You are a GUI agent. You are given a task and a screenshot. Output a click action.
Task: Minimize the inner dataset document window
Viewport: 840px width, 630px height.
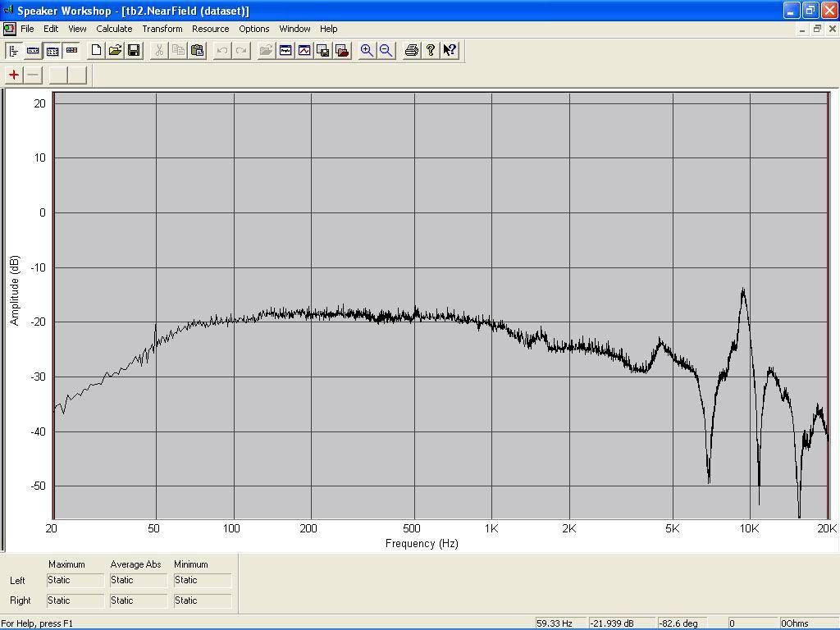coord(802,29)
